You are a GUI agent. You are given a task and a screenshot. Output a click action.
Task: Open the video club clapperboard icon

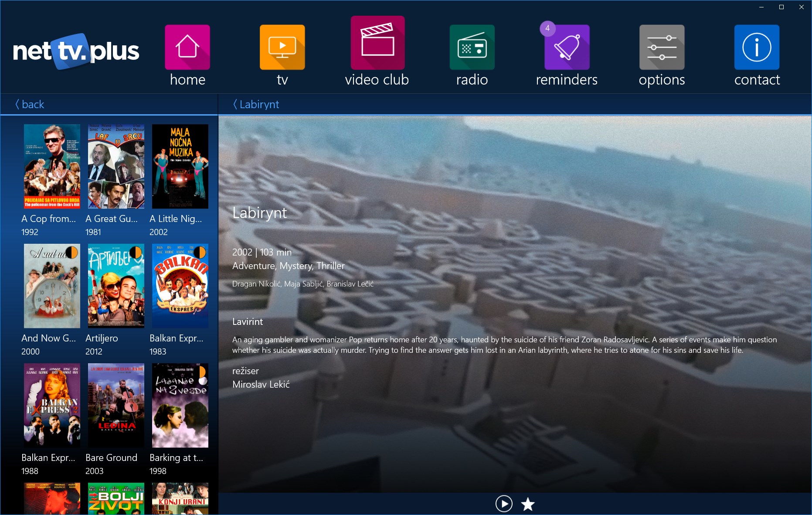[377, 43]
